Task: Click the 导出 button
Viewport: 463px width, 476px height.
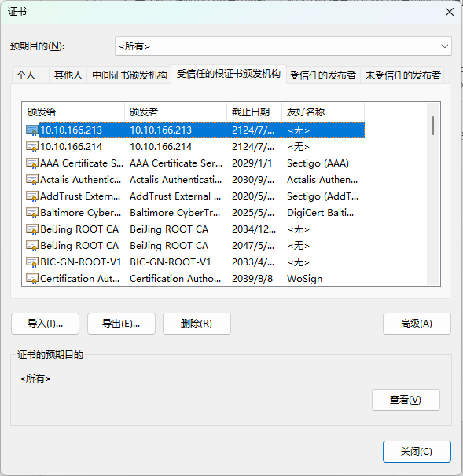Action: (121, 324)
